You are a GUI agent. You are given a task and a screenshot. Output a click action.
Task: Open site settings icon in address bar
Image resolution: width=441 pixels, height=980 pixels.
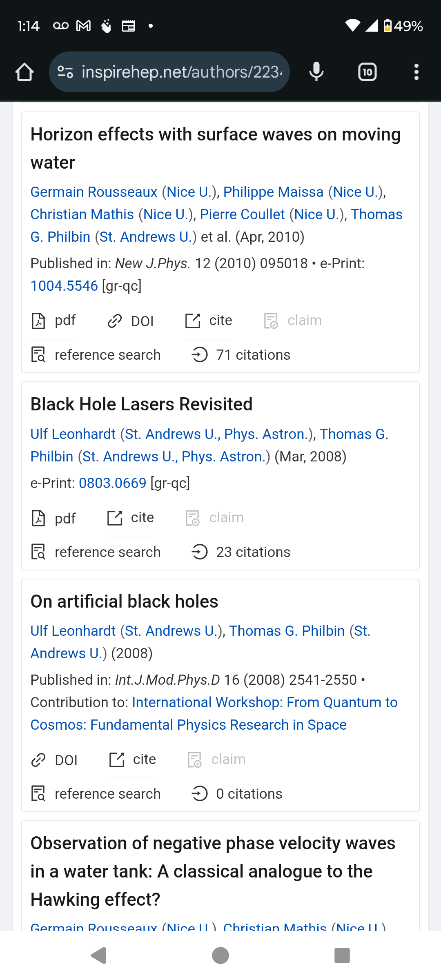65,72
